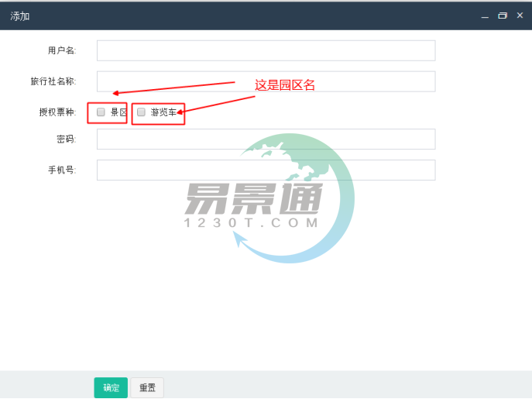Confirm with the green 确定 button
Screen dimensions: 532x399
coord(111,387)
